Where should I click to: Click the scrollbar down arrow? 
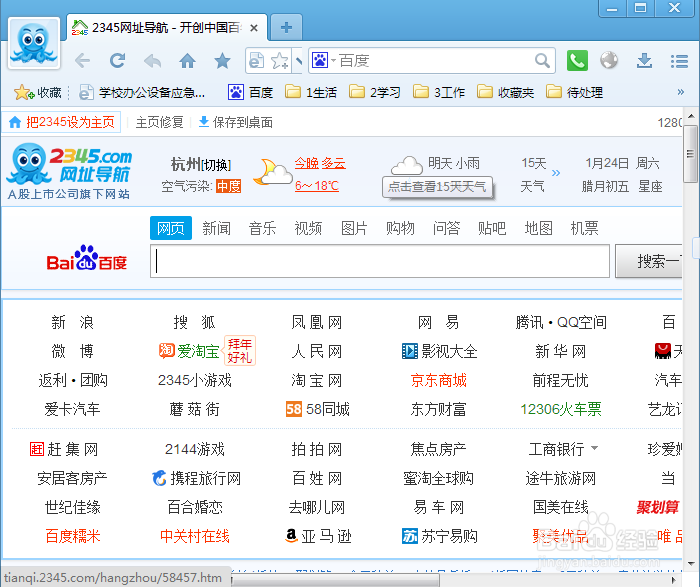click(x=691, y=564)
